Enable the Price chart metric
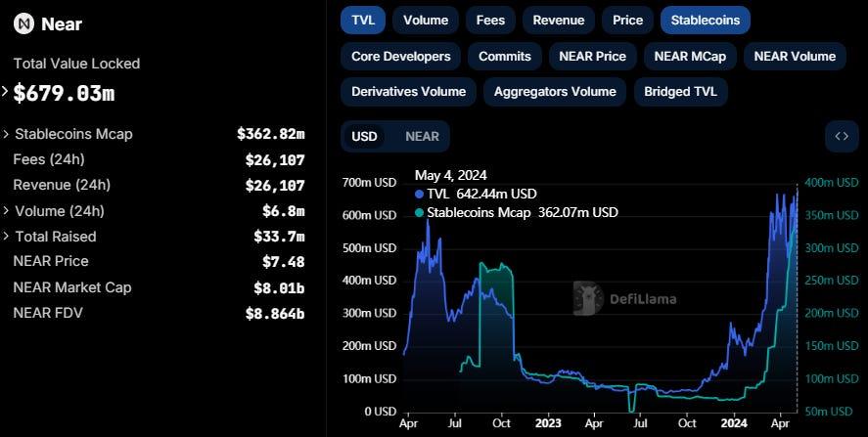Screen dimensions: 868x437 click(627, 20)
